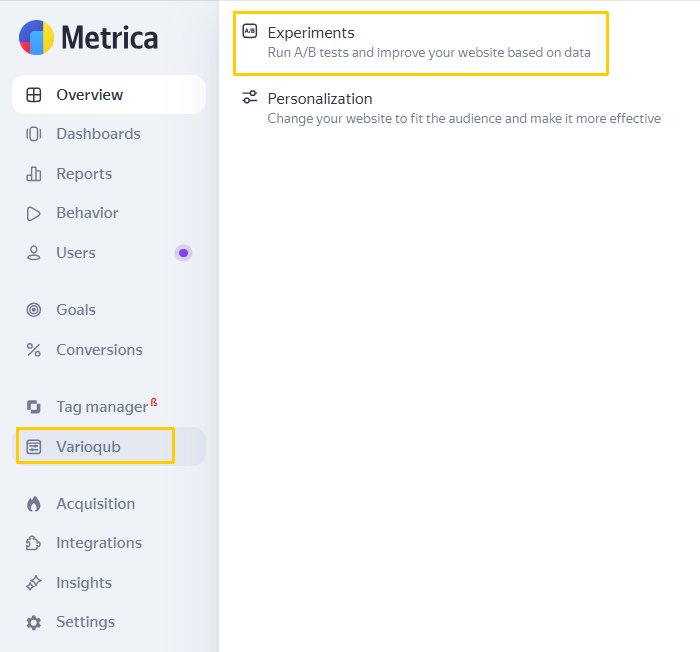Click the Integrations puzzle icon
Screen dimensions: 700x652
34,543
